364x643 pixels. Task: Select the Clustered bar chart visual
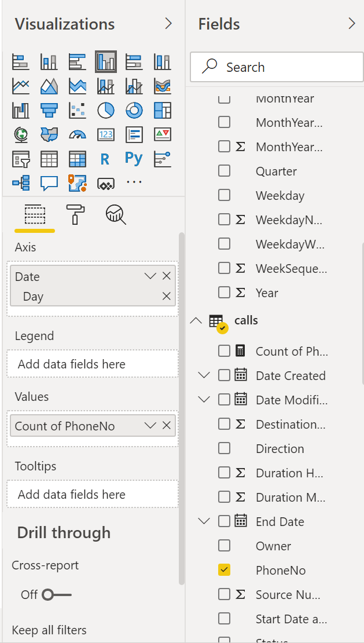(78, 62)
